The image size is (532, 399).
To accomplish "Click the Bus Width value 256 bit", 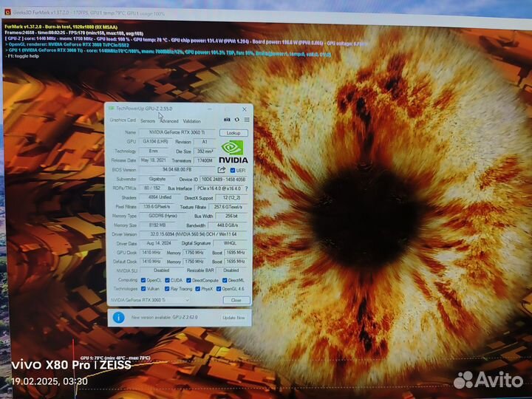I will tap(231, 216).
